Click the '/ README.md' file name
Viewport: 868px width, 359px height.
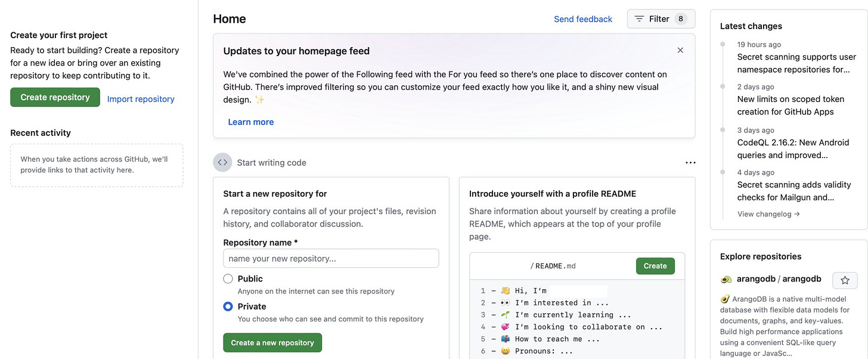tap(553, 266)
